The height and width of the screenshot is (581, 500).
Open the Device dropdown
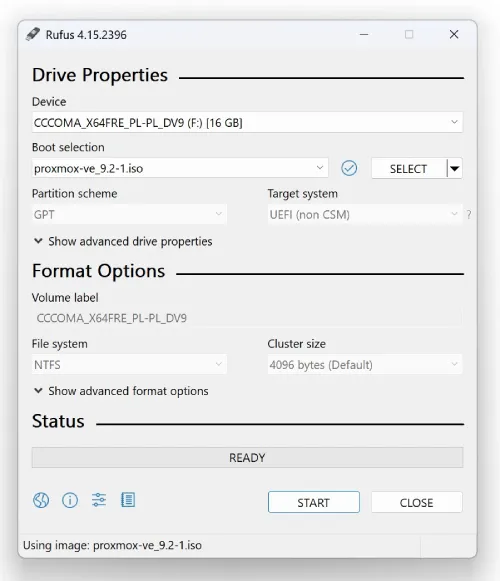point(247,122)
